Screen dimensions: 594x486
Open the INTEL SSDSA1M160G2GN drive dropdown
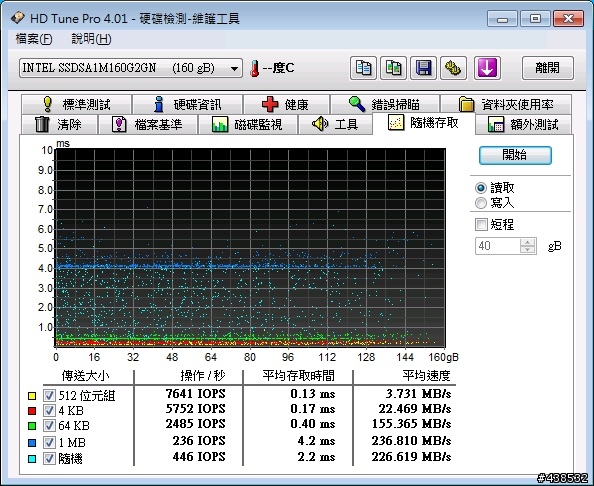tap(131, 68)
